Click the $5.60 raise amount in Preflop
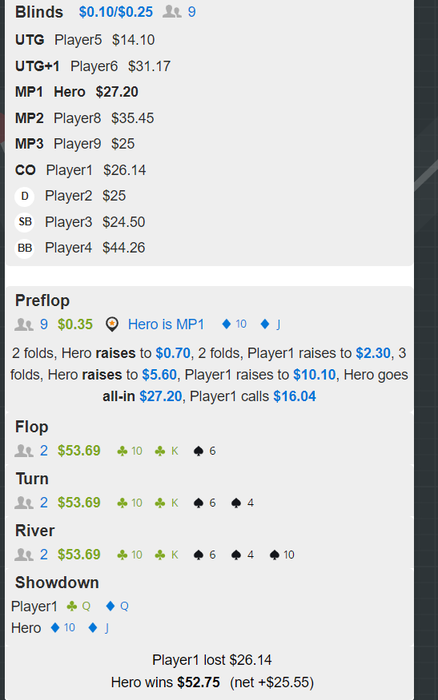438x700 pixels. [159, 375]
